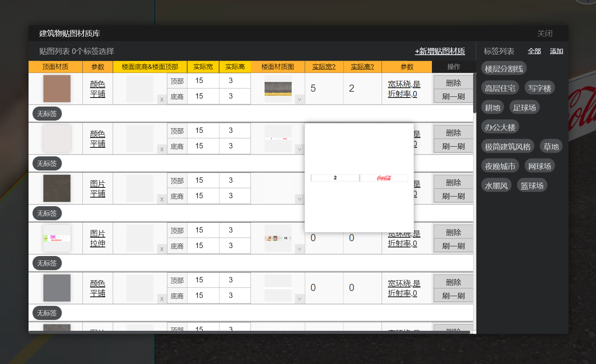596x364 pixels.
Task: Select the 办公大楼 tag
Action: pos(500,127)
